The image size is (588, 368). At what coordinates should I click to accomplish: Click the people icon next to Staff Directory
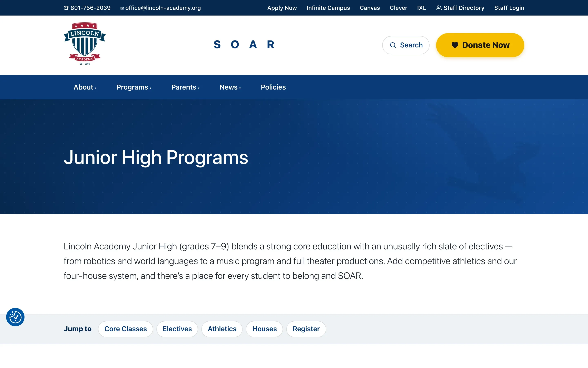[439, 8]
